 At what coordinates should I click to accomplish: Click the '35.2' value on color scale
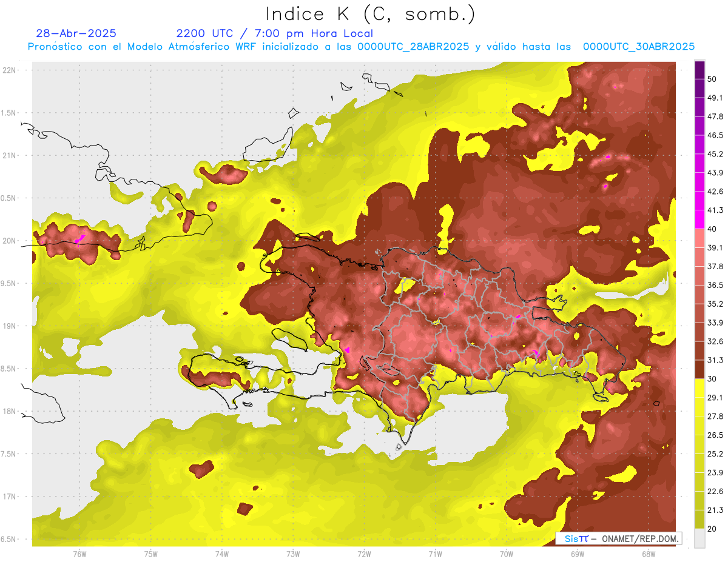pos(715,304)
